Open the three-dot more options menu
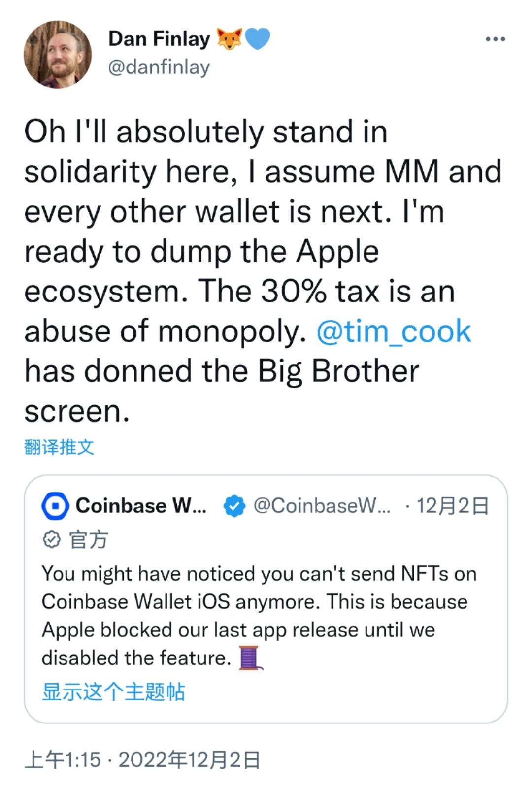Viewport: 532px width, 789px height. click(x=495, y=39)
